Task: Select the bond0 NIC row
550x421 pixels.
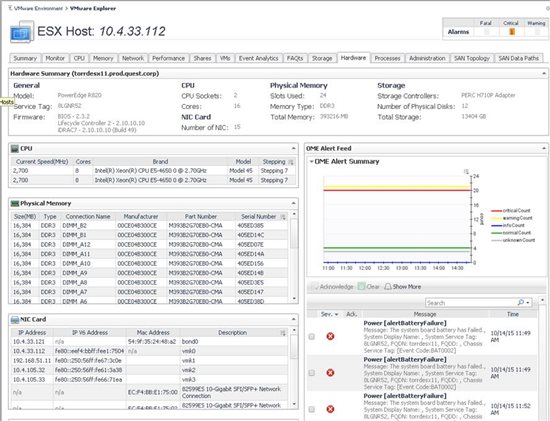Action: click(x=150, y=341)
